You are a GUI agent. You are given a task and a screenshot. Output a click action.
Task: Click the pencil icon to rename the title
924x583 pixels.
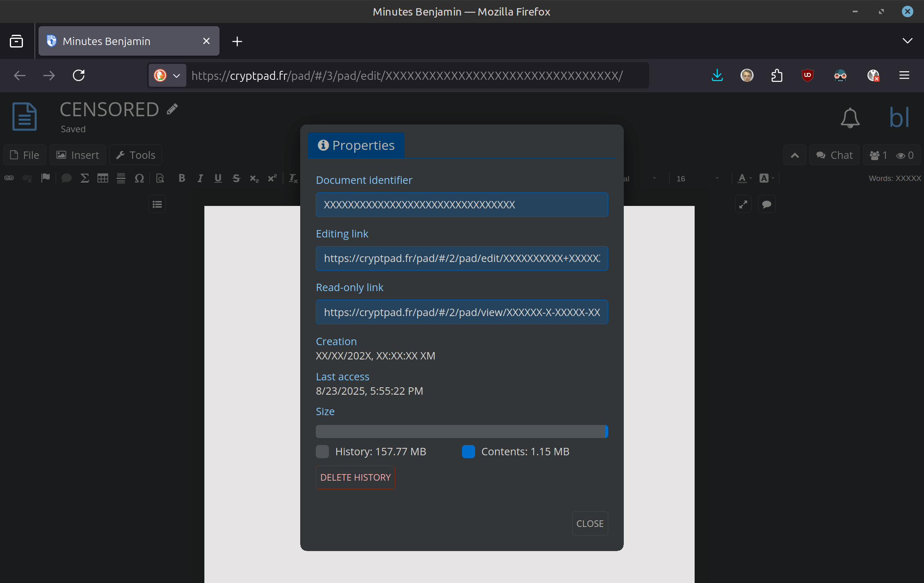pyautogui.click(x=172, y=109)
